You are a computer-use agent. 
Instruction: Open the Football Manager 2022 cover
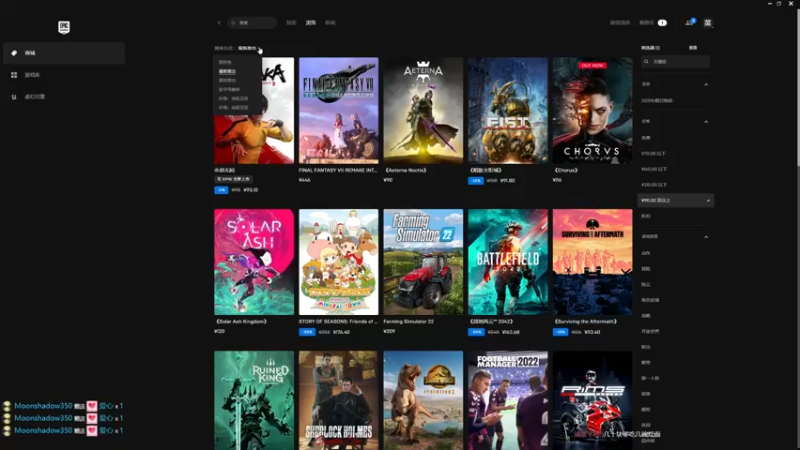pos(508,401)
